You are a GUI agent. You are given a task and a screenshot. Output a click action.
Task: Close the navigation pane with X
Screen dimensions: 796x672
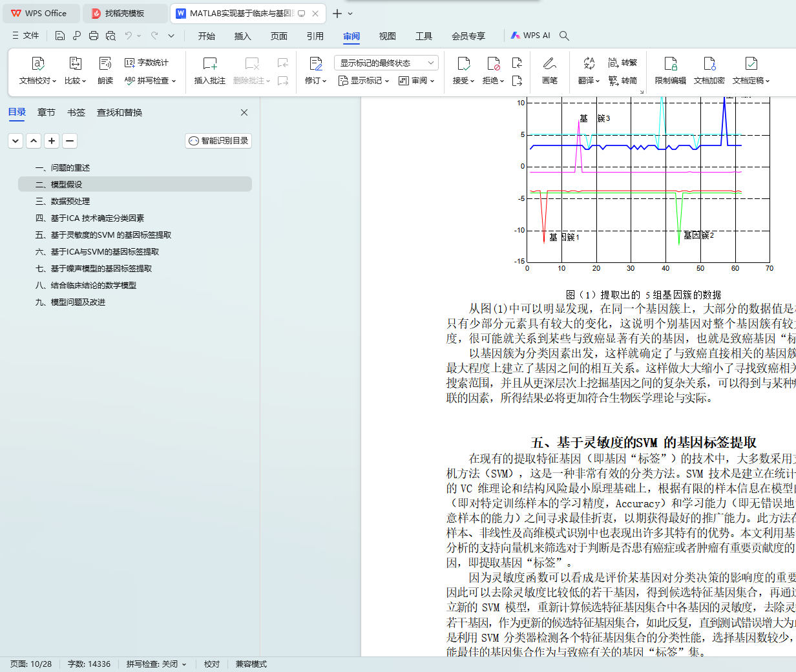click(x=244, y=112)
